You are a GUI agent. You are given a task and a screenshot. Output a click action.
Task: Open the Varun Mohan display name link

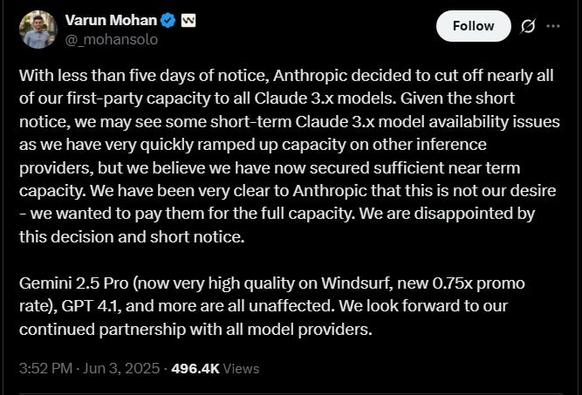pos(111,20)
